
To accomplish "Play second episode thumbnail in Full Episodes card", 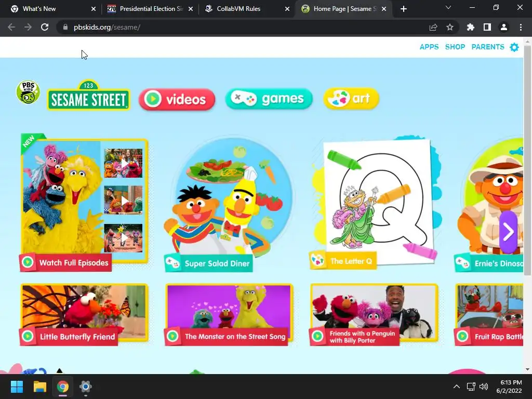I will (123, 200).
